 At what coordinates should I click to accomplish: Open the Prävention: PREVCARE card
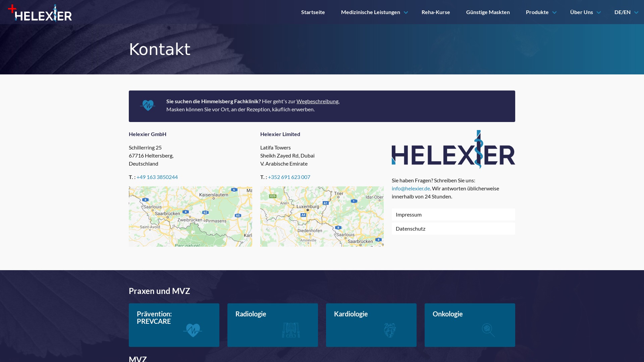(174, 325)
